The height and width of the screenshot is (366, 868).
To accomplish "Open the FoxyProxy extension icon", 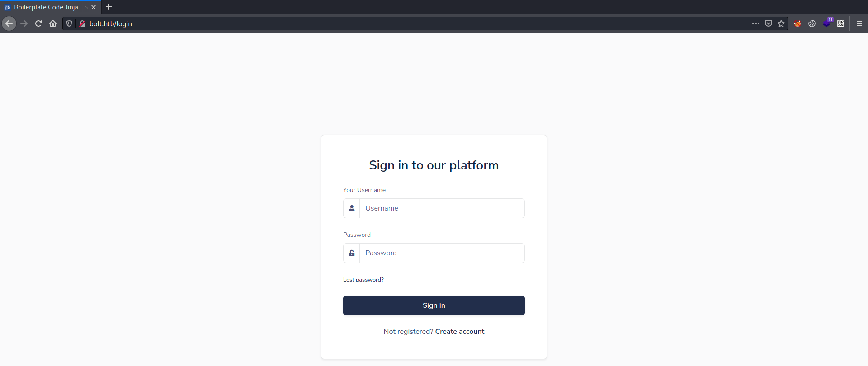I will point(797,23).
